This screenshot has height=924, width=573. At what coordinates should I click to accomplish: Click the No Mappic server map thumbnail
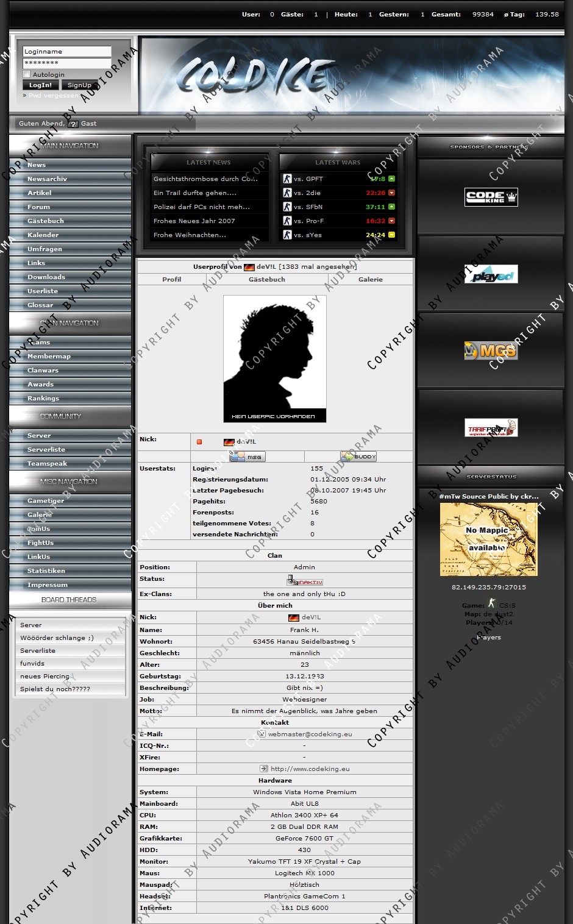pyautogui.click(x=488, y=539)
